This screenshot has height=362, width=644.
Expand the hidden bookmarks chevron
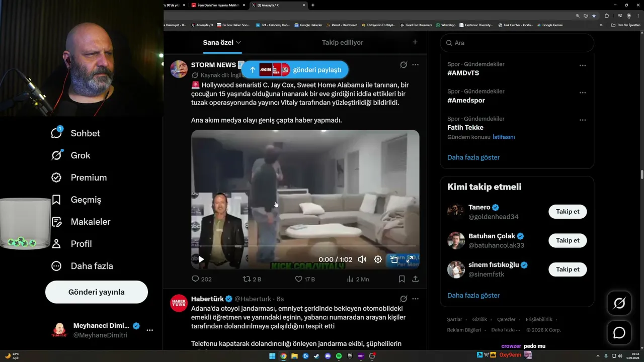pos(601,25)
